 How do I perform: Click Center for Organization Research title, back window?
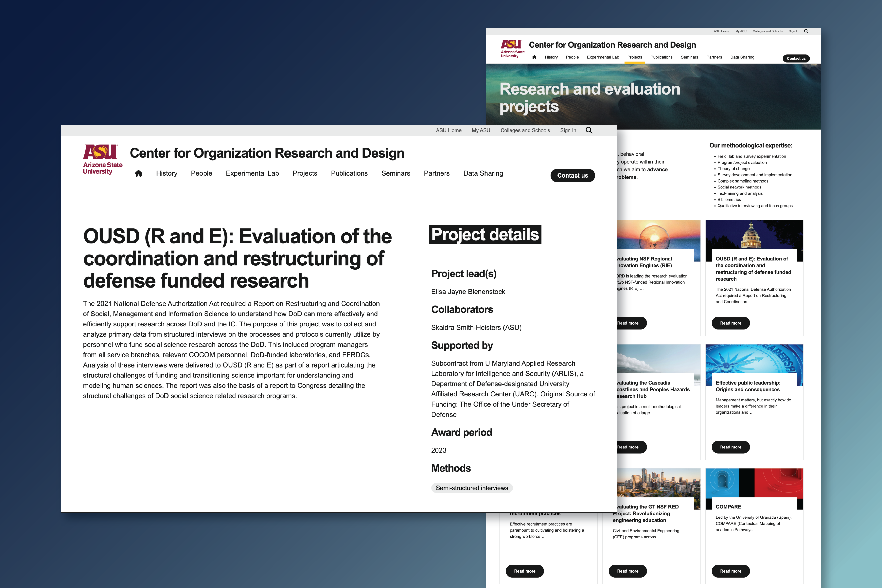[x=612, y=45]
